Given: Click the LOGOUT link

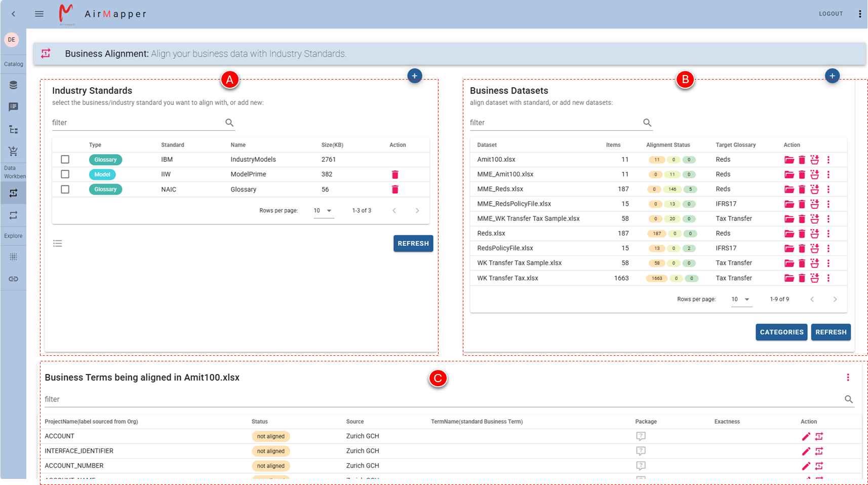Looking at the screenshot, I should point(831,14).
